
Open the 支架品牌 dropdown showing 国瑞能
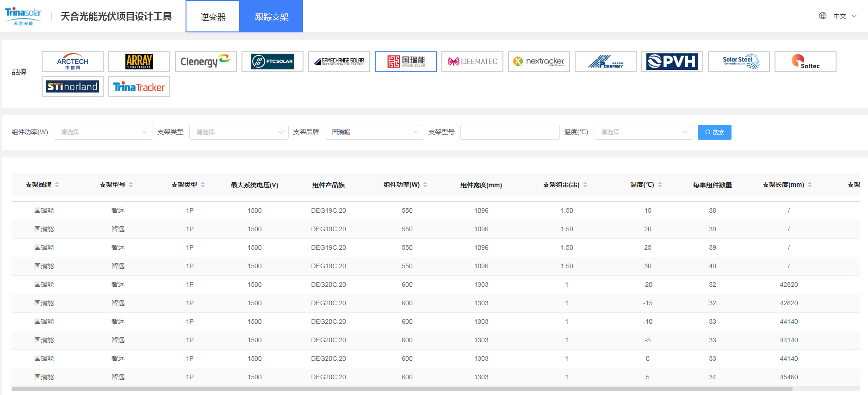coord(374,132)
